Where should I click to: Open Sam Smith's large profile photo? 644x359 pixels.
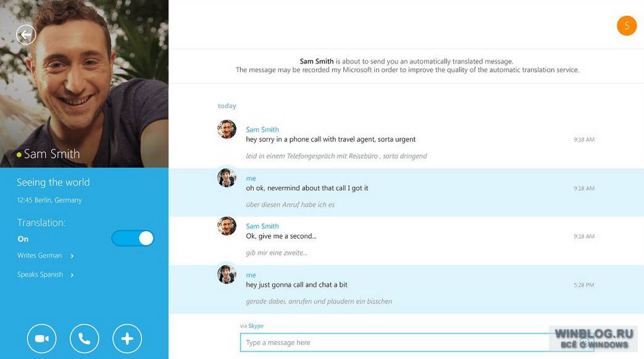pyautogui.click(x=84, y=84)
